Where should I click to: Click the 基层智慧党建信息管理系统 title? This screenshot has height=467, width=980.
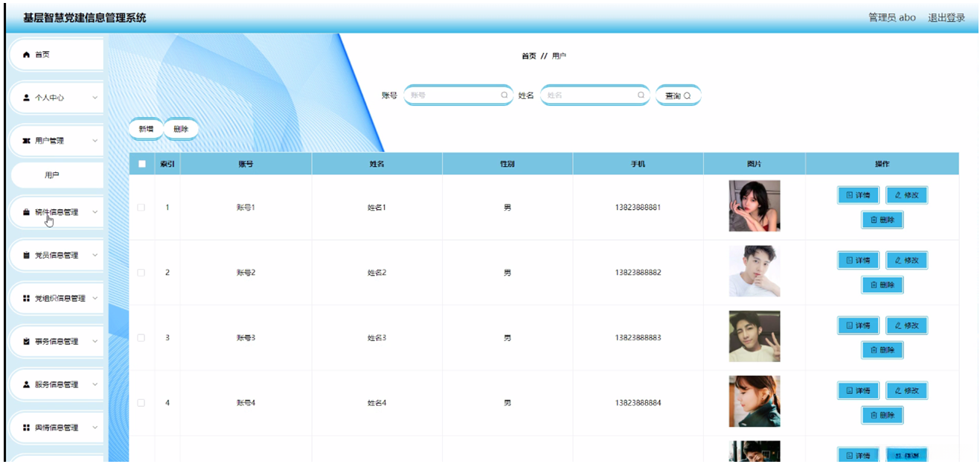click(85, 18)
